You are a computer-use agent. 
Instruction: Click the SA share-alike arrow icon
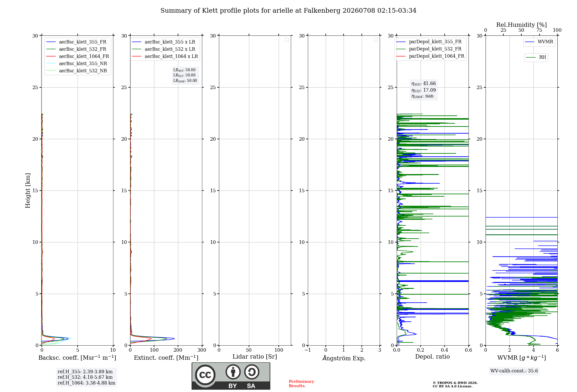tap(252, 372)
